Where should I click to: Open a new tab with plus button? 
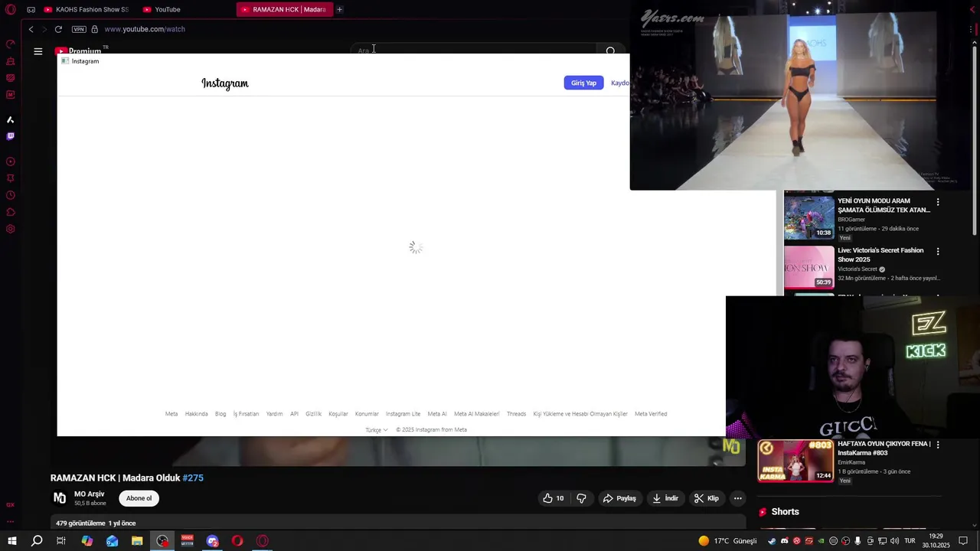tap(340, 9)
